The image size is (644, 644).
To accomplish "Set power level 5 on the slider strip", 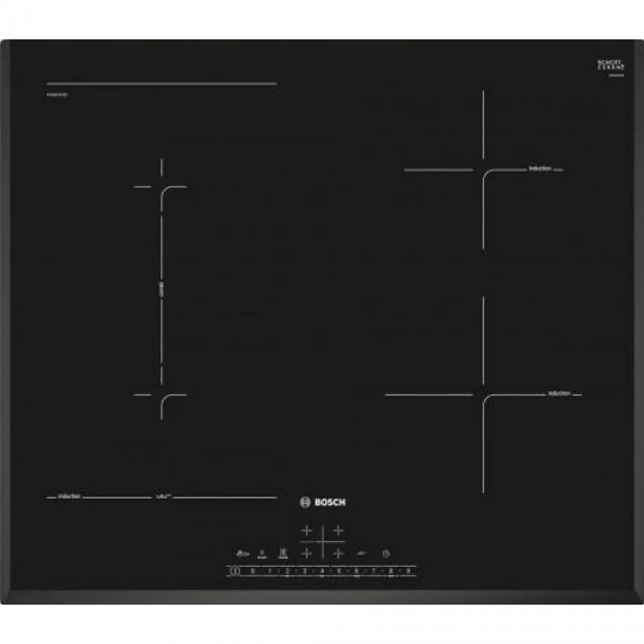I will click(x=339, y=571).
